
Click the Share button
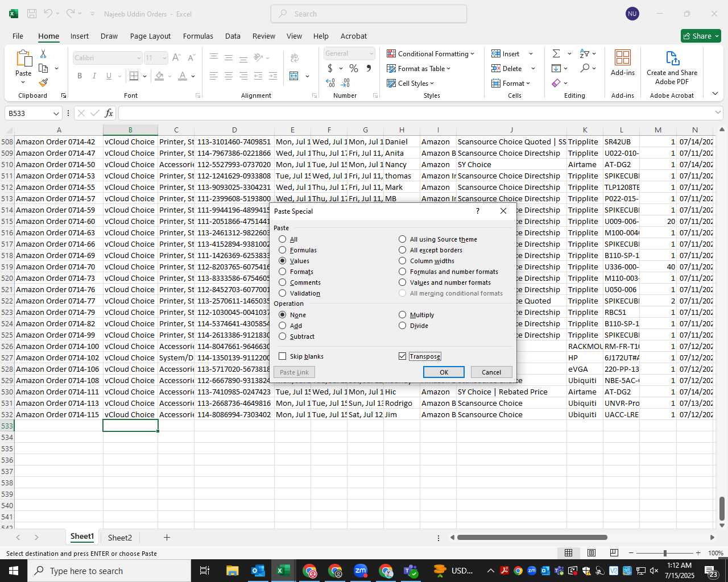coord(701,36)
